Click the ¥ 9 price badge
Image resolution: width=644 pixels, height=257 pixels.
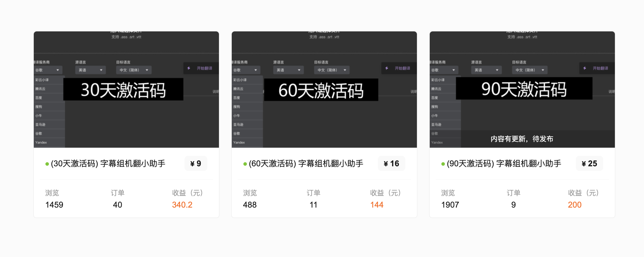(196, 164)
